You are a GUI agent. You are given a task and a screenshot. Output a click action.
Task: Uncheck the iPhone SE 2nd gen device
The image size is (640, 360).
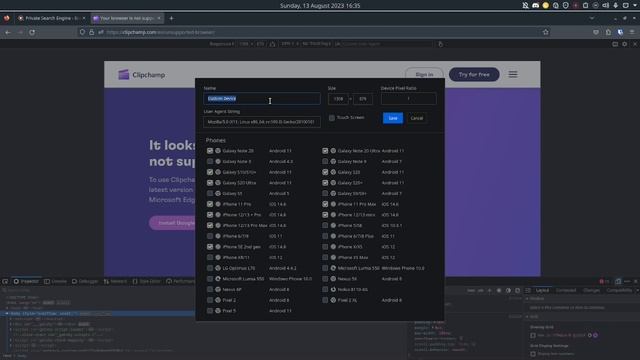210,247
